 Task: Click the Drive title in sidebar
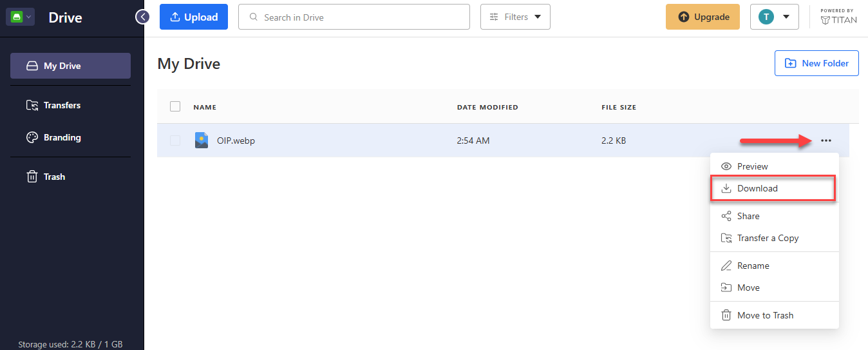click(x=65, y=17)
